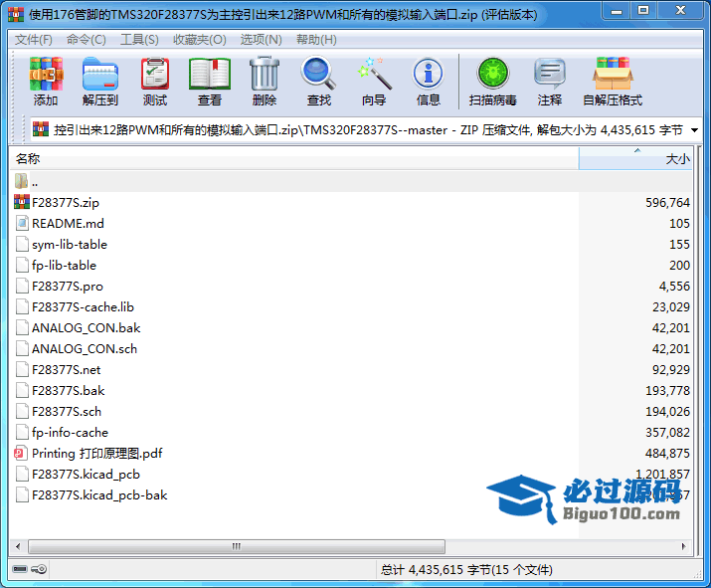Click the drive icon in status bar

pyautogui.click(x=20, y=569)
